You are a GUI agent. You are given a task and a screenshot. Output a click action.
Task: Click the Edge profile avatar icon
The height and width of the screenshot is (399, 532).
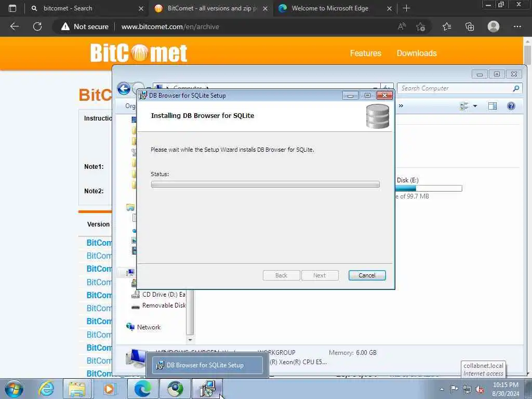coord(494,26)
